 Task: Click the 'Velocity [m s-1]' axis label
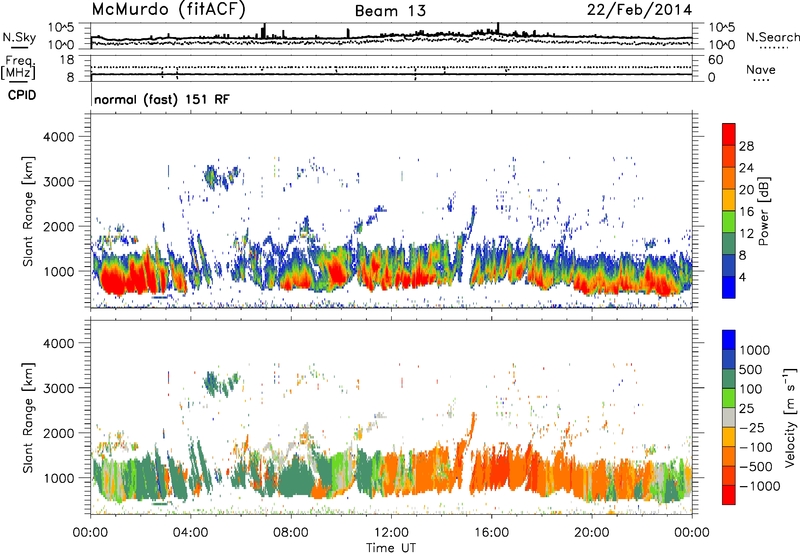click(790, 417)
